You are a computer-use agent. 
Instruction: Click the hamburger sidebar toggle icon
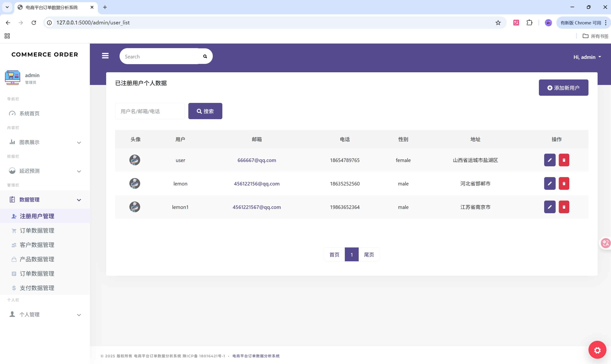(x=105, y=56)
